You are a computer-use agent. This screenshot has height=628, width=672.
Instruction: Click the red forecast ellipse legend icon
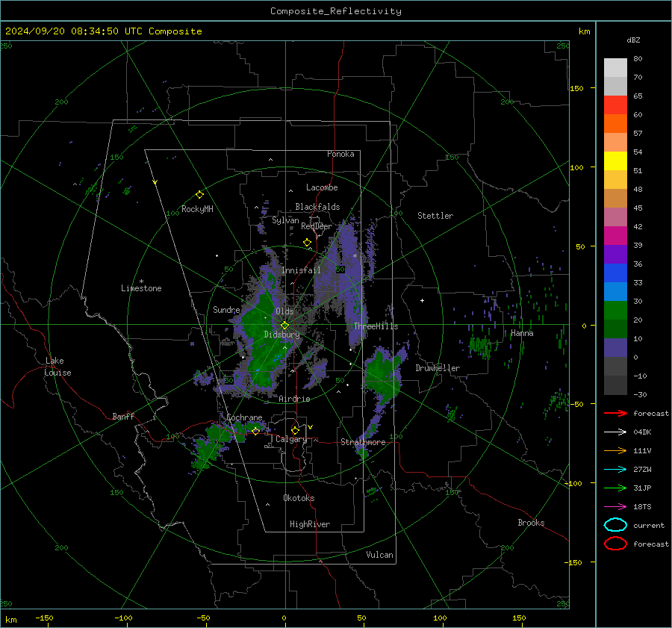pos(615,544)
